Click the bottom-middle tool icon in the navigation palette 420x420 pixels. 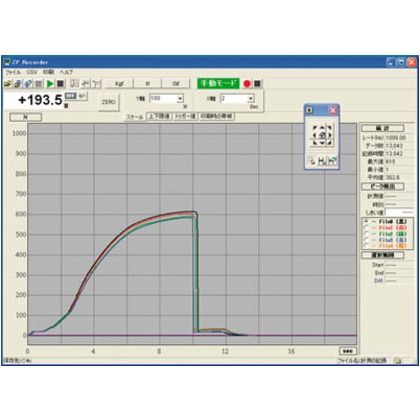tap(322, 161)
